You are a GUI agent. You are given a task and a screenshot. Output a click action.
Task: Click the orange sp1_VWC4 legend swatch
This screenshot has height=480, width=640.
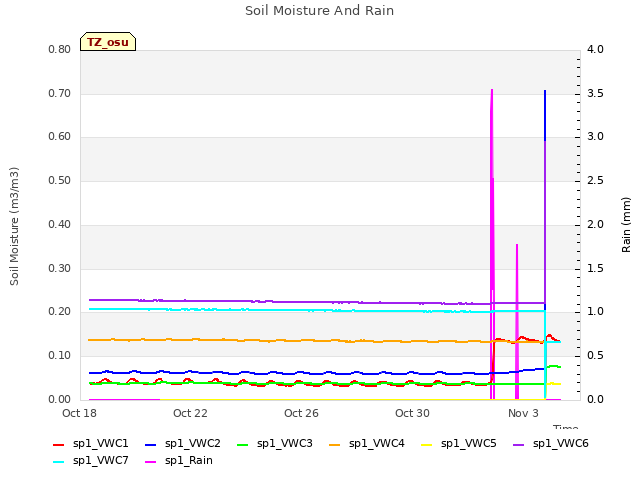tap(335, 445)
